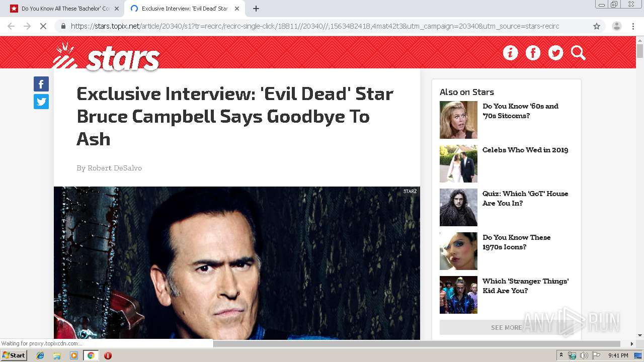
Task: Open 'Do You Know These 1970s Icons?'
Action: pyautogui.click(x=517, y=242)
